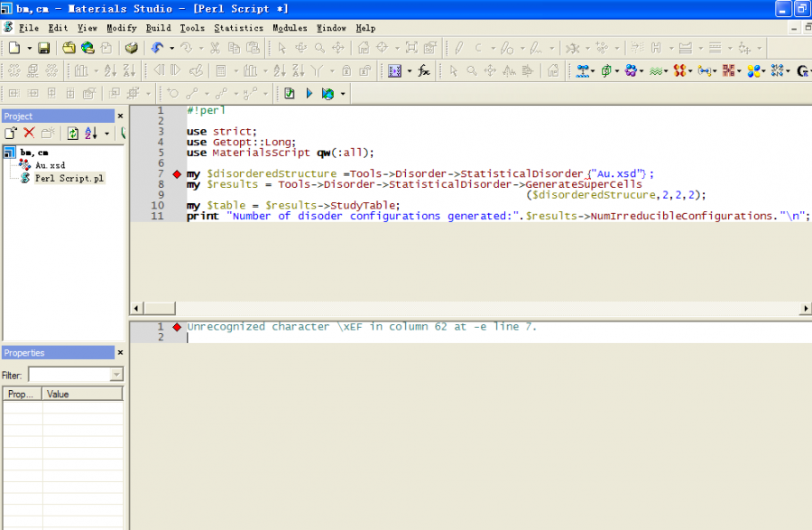Open the Run on Server dropdown arrow
This screenshot has width=812, height=530.
coord(342,94)
